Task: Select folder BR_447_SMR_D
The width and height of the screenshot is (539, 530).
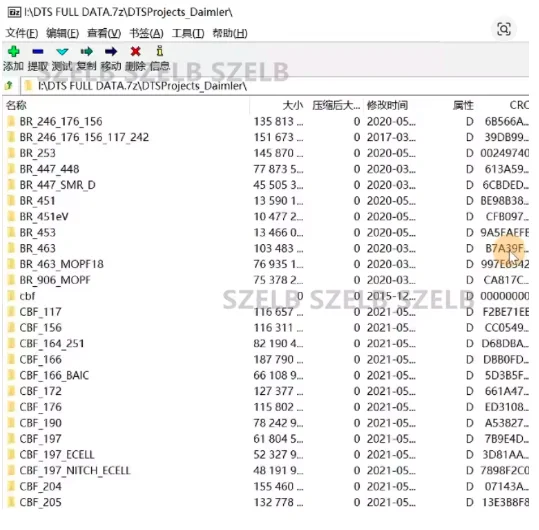Action: point(57,185)
